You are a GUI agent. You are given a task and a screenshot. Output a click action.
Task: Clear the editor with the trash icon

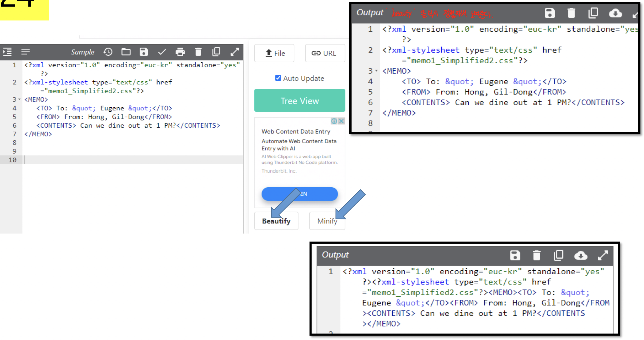(198, 52)
